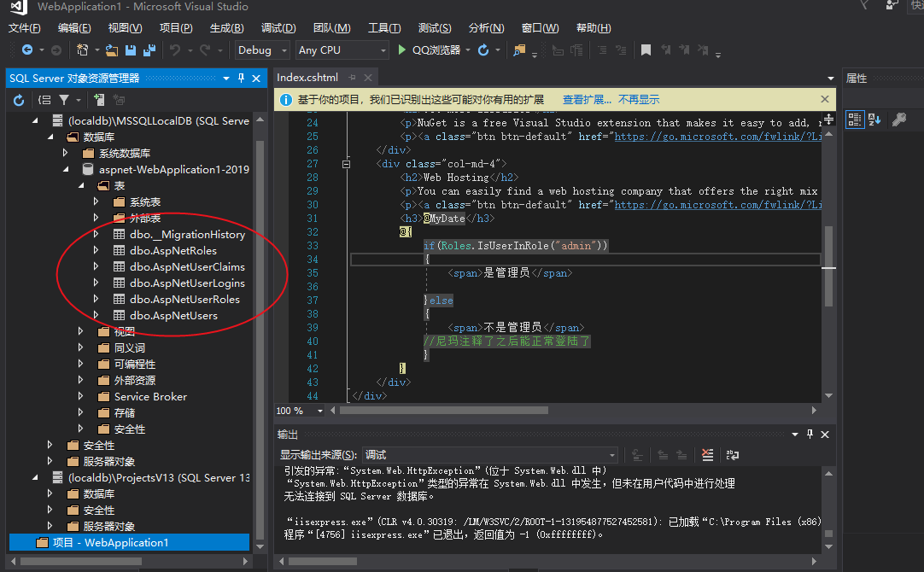Click the Add SQL Server icon
This screenshot has width=924, height=572.
tap(99, 100)
